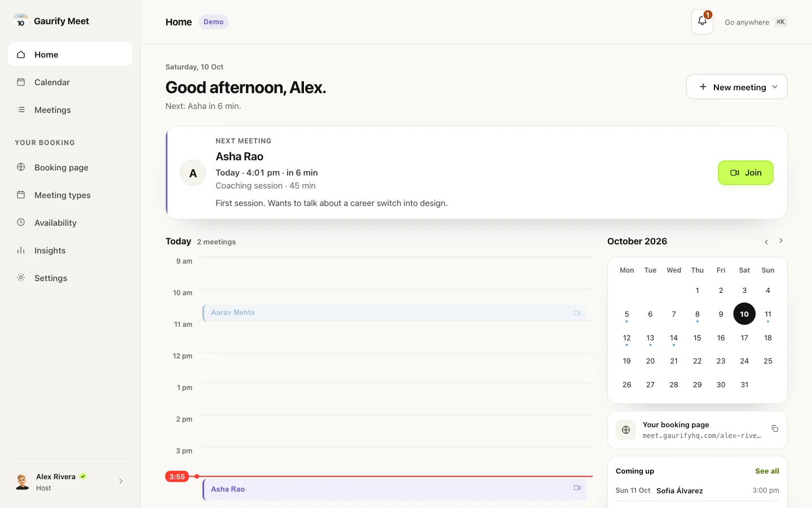
Task: Click the verified badge next to Alex Rivera
Action: pyautogui.click(x=83, y=476)
